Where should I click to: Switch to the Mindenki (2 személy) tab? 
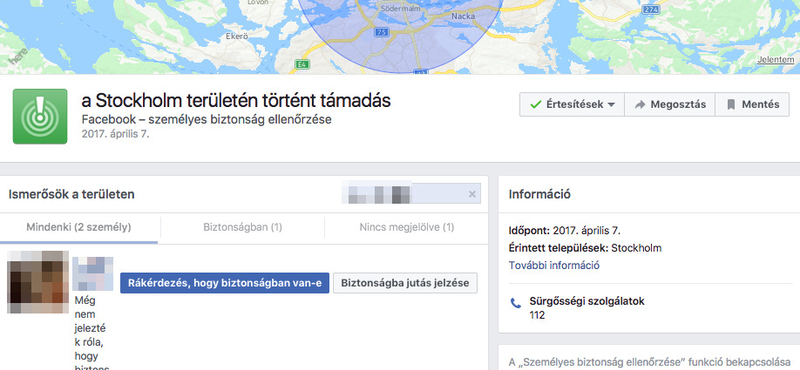point(79,227)
